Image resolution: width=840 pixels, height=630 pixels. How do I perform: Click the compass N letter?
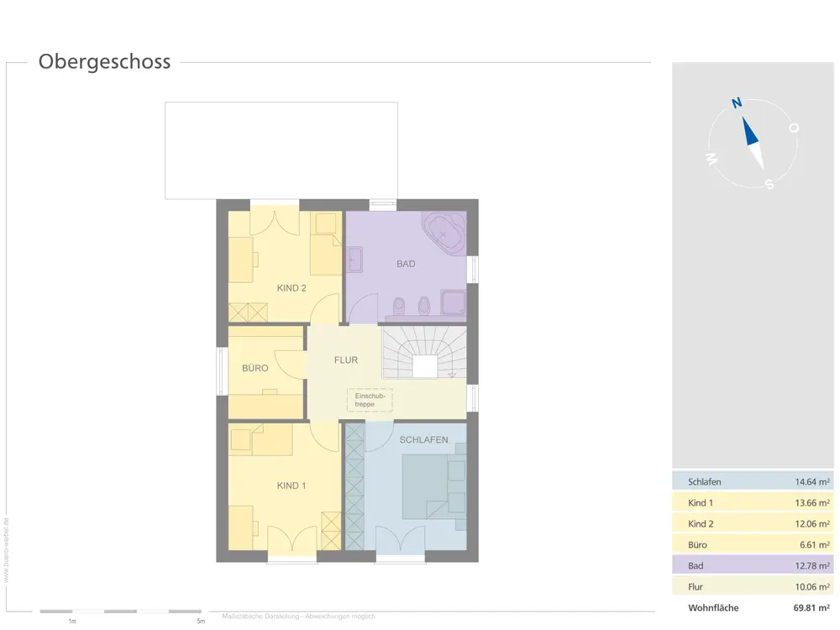(x=737, y=102)
